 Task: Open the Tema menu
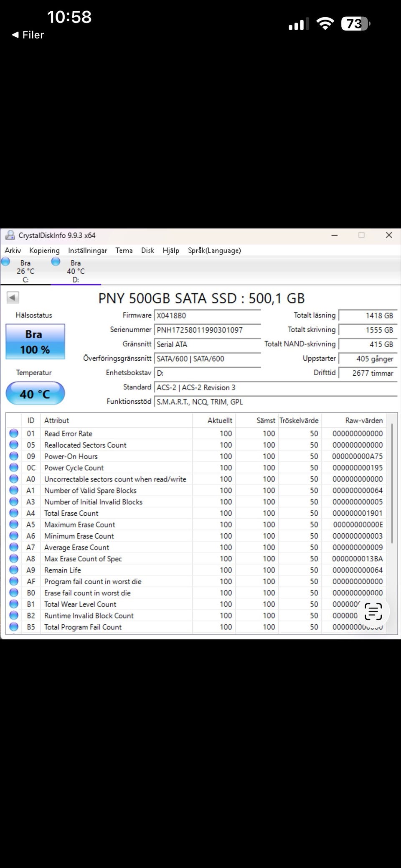coord(124,250)
